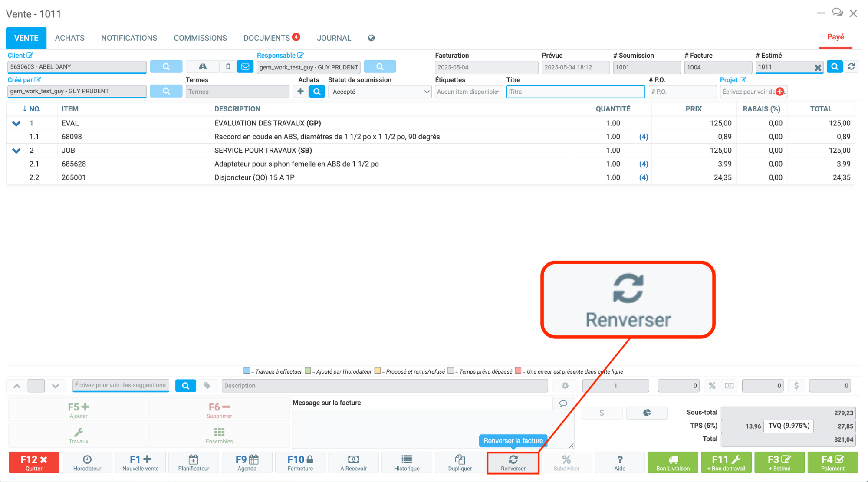Click the dollar sign toggle in entry bar

click(796, 385)
